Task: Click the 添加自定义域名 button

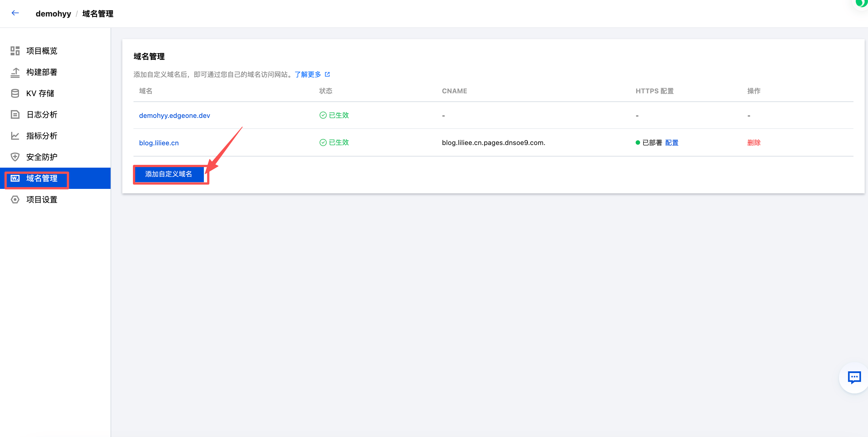Action: [169, 174]
